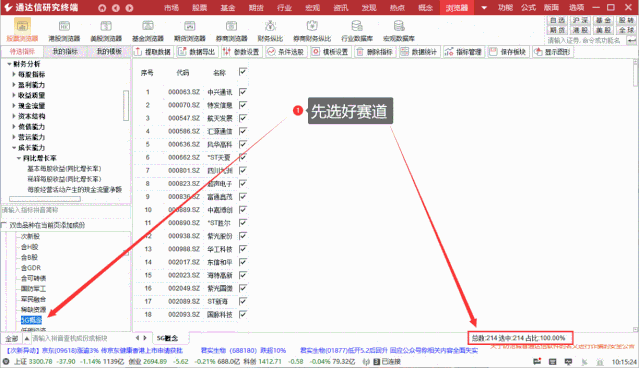Open the 行业 menu

(x=284, y=8)
